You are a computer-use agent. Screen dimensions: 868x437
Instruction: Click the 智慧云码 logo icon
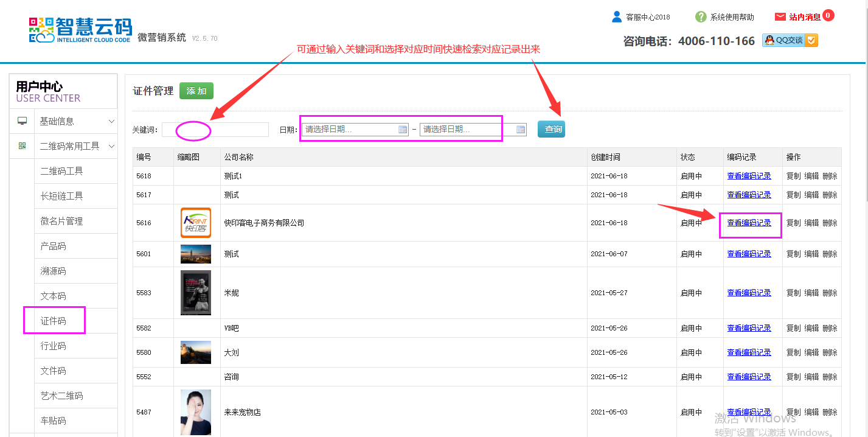41,30
